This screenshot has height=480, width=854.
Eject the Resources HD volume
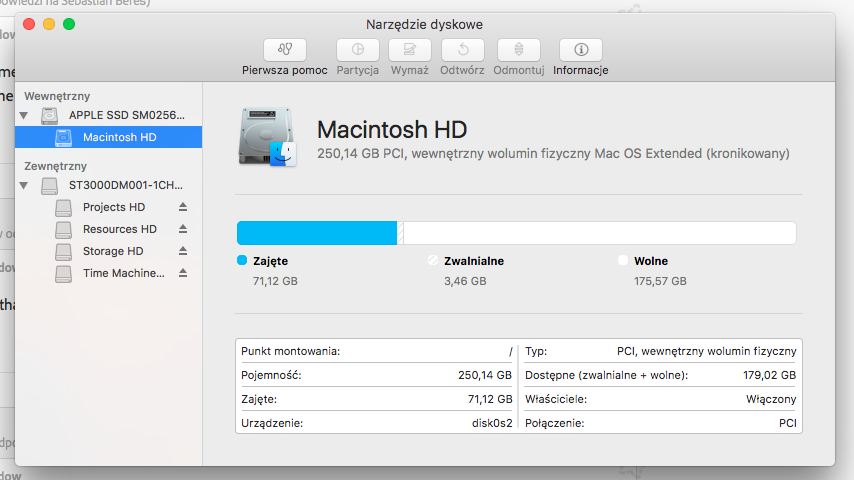click(183, 229)
